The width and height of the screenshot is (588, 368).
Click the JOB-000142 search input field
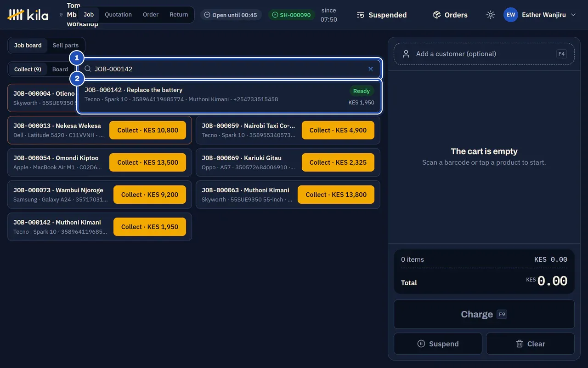(x=229, y=69)
